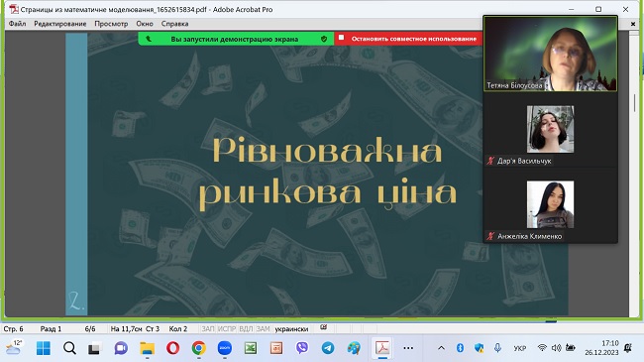Click the Adobe Acrobat taskbar icon
The height and width of the screenshot is (362, 644).
pyautogui.click(x=382, y=348)
